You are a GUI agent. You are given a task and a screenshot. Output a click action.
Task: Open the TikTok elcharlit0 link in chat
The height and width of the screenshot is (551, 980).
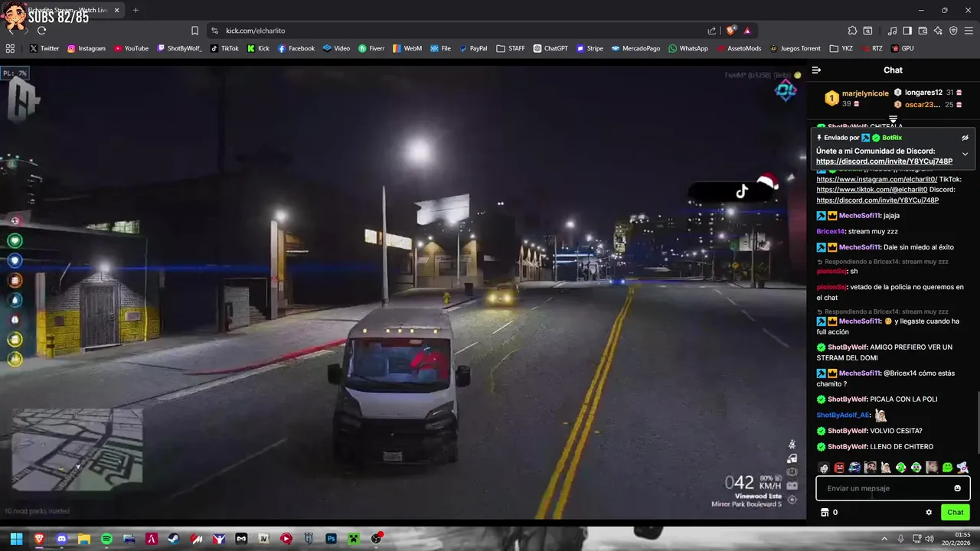[x=871, y=190]
